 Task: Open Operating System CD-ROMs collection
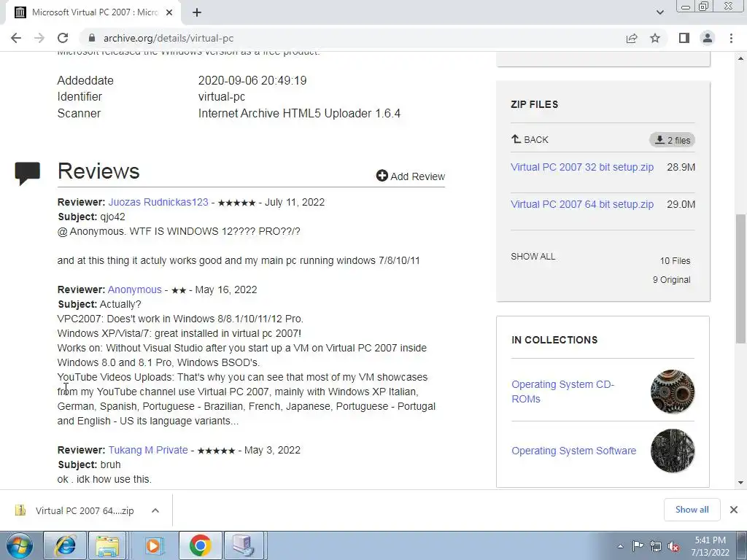coord(562,392)
